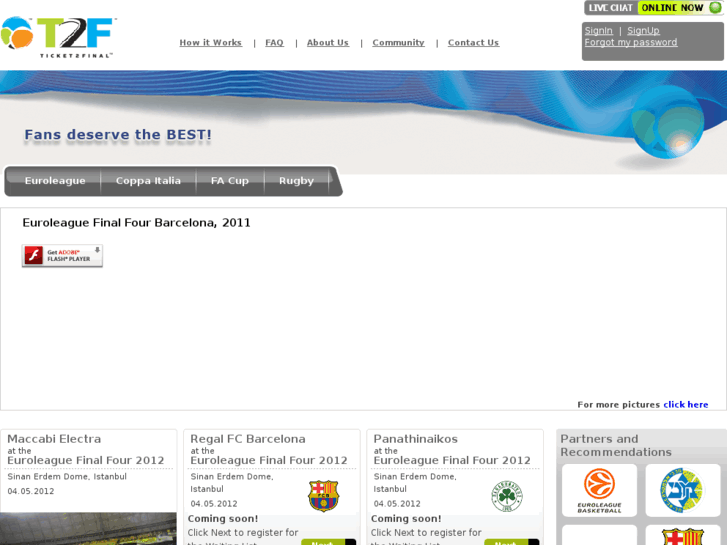The height and width of the screenshot is (545, 727).
Task: Open the FAQ link
Action: [274, 43]
